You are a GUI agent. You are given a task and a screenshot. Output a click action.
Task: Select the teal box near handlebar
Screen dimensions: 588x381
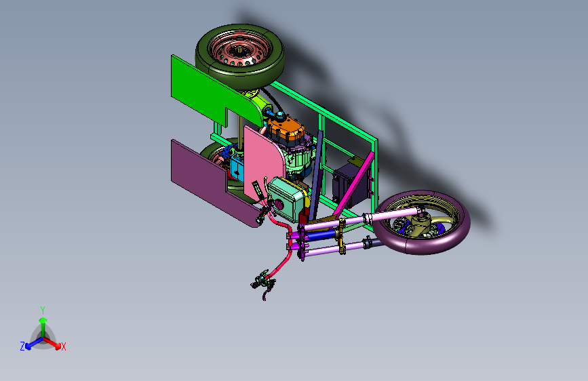287,199
